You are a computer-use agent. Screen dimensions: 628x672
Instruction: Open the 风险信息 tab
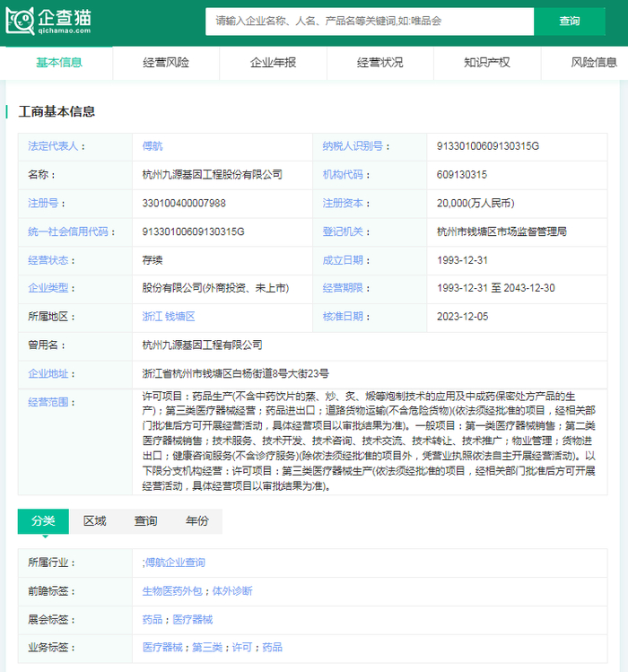coord(593,63)
